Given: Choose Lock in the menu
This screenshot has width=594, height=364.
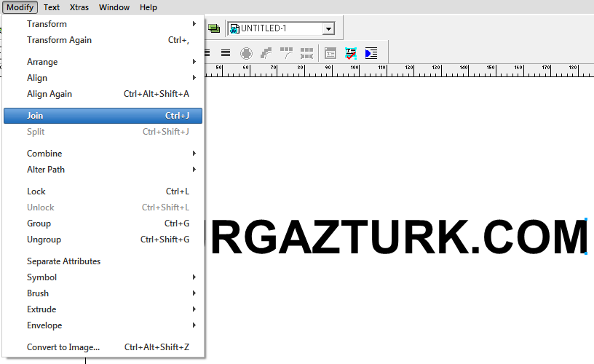Looking at the screenshot, I should point(103,191).
